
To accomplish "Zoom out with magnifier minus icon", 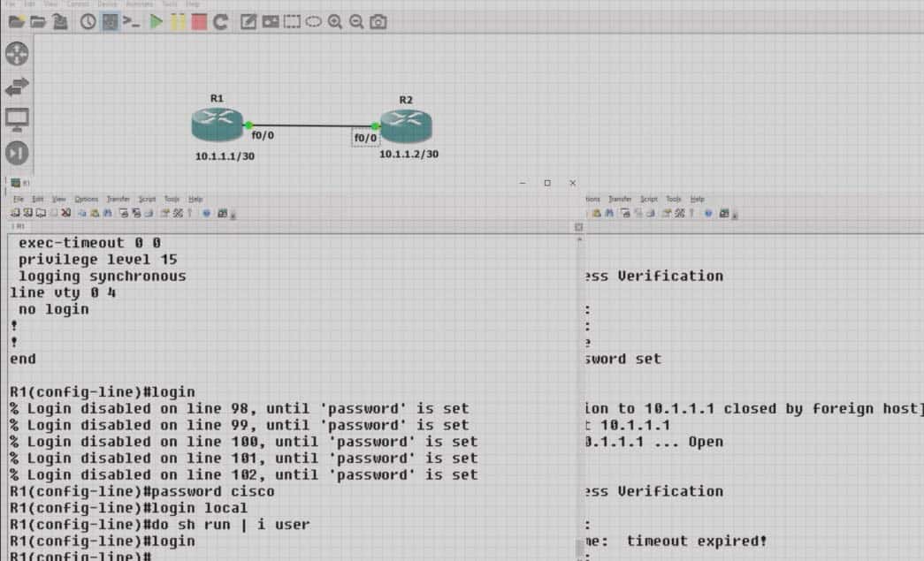I will click(356, 22).
